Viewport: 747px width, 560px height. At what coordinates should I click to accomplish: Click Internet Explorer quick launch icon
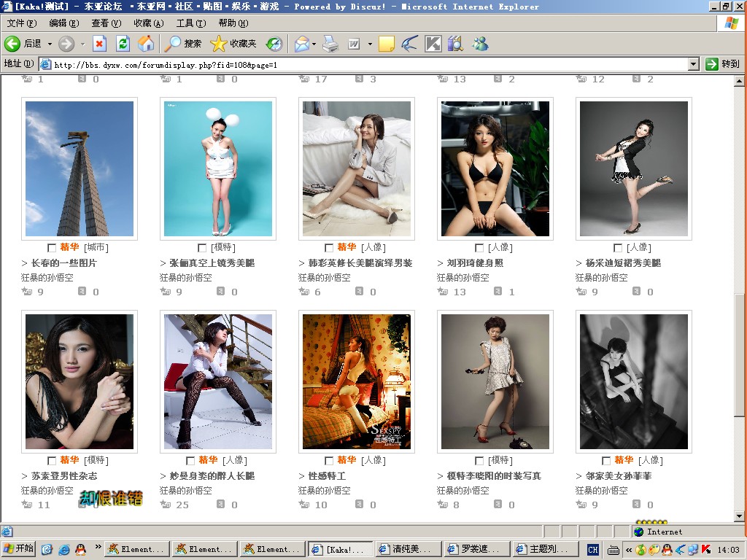tap(64, 550)
